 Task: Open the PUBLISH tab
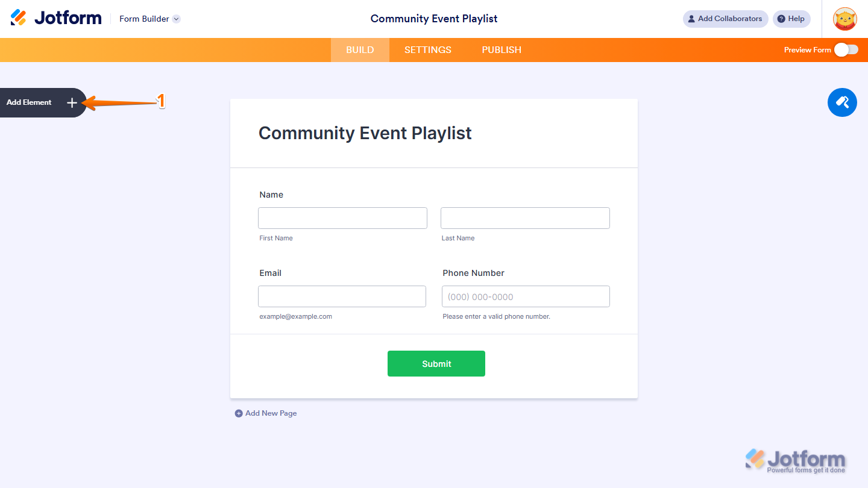coord(501,49)
